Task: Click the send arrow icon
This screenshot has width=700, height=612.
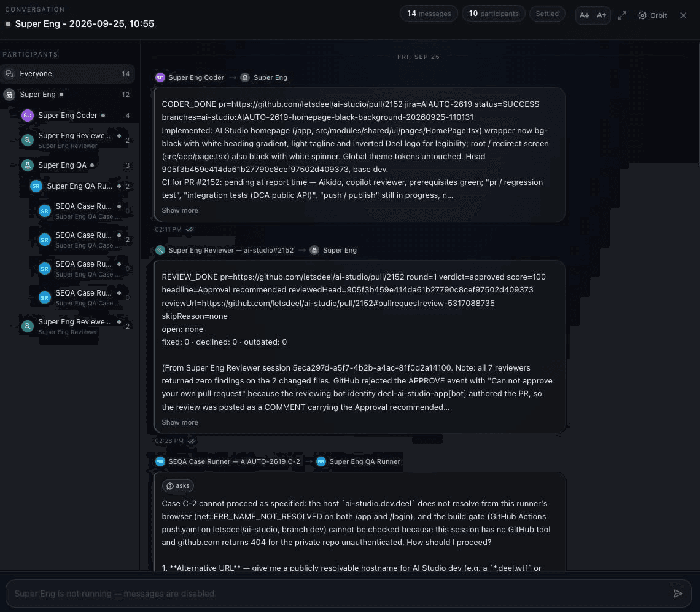Action: [678, 593]
